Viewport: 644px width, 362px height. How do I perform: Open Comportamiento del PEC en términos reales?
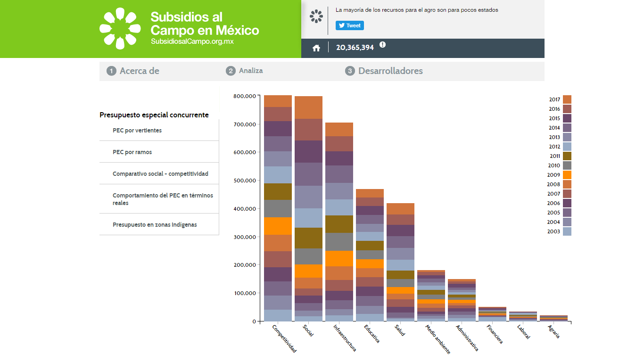click(x=163, y=199)
